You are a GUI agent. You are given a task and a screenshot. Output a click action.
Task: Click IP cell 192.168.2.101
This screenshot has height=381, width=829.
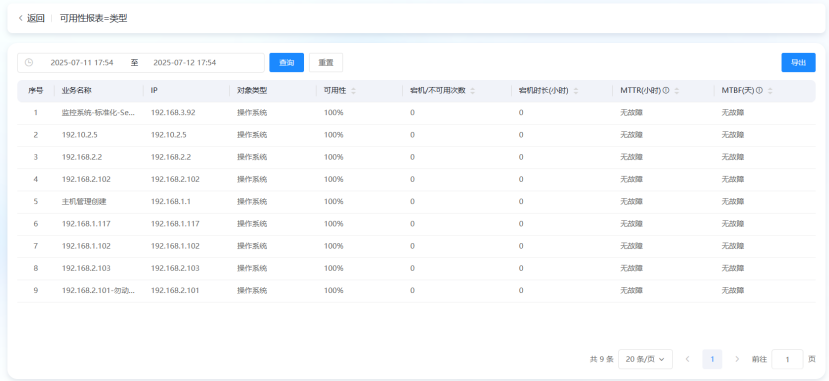pyautogui.click(x=175, y=290)
